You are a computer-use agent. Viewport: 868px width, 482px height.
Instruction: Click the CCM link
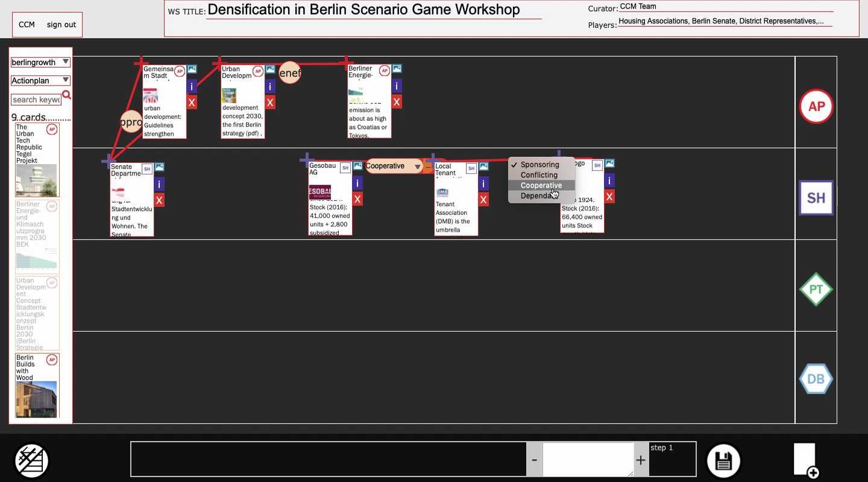[27, 25]
